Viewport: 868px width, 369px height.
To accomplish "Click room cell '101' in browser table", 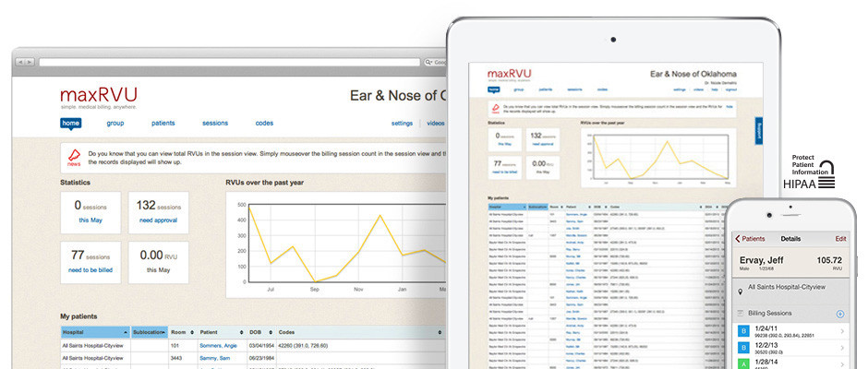I will 176,346.
